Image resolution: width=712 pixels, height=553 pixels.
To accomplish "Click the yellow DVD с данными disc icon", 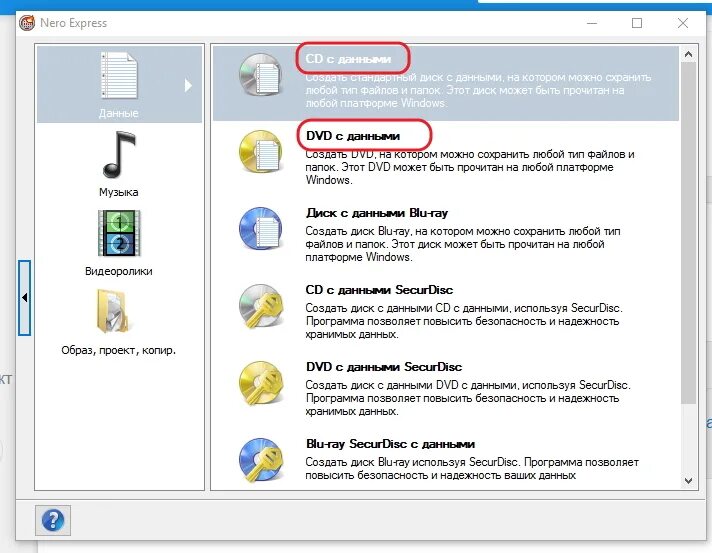I will (261, 152).
